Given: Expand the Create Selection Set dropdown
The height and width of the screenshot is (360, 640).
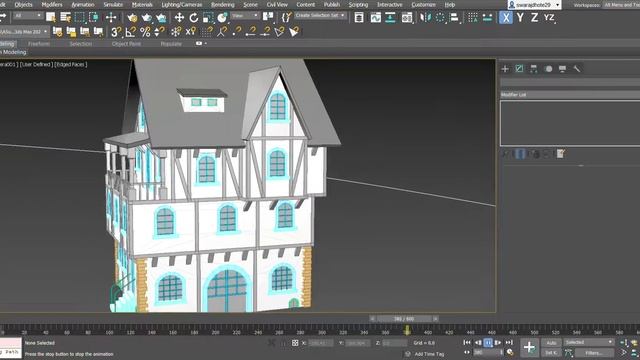Looking at the screenshot, I should pyautogui.click(x=320, y=16).
